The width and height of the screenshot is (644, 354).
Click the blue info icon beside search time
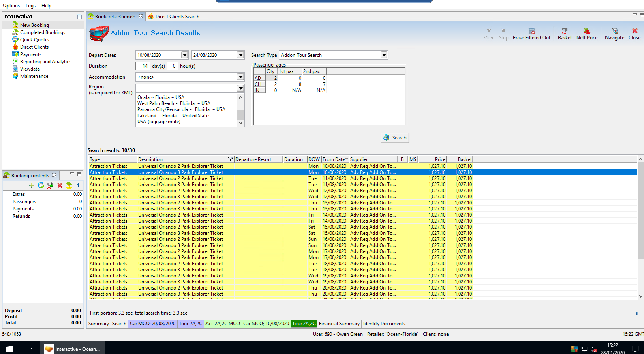[637, 313]
